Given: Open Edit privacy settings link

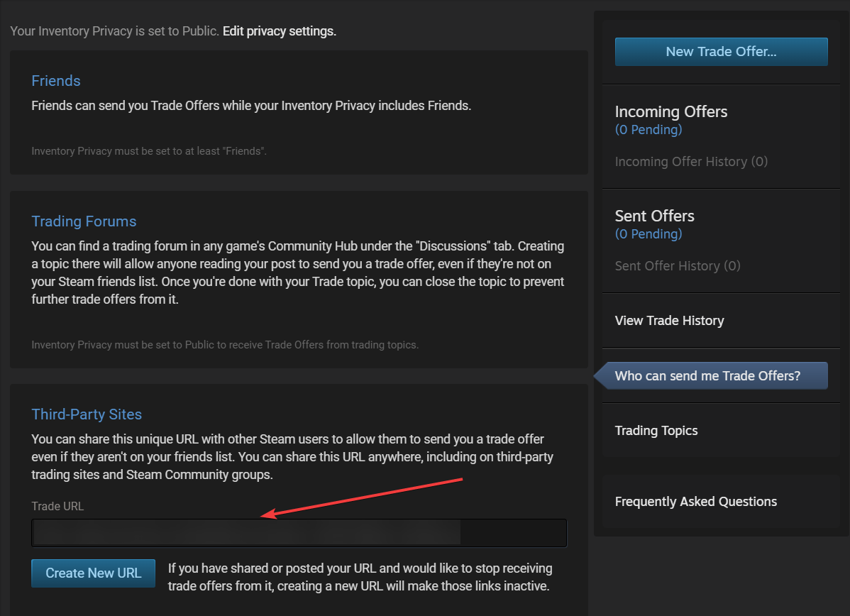Looking at the screenshot, I should 279,31.
